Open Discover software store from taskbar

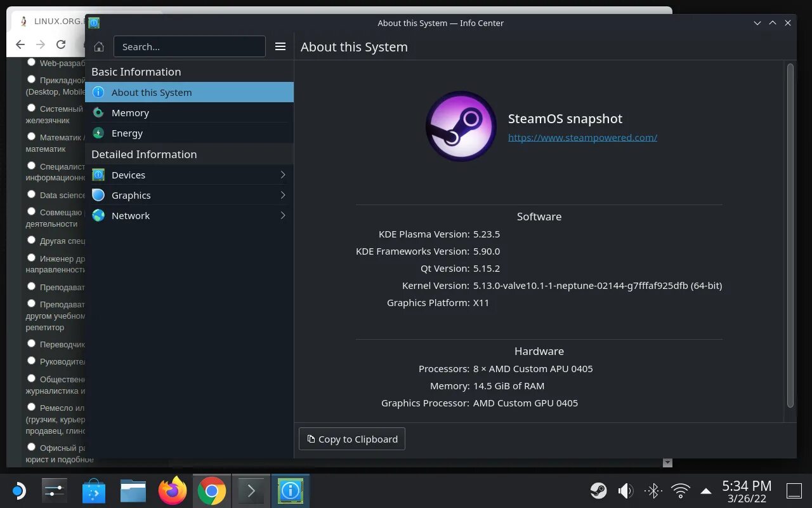click(x=94, y=490)
